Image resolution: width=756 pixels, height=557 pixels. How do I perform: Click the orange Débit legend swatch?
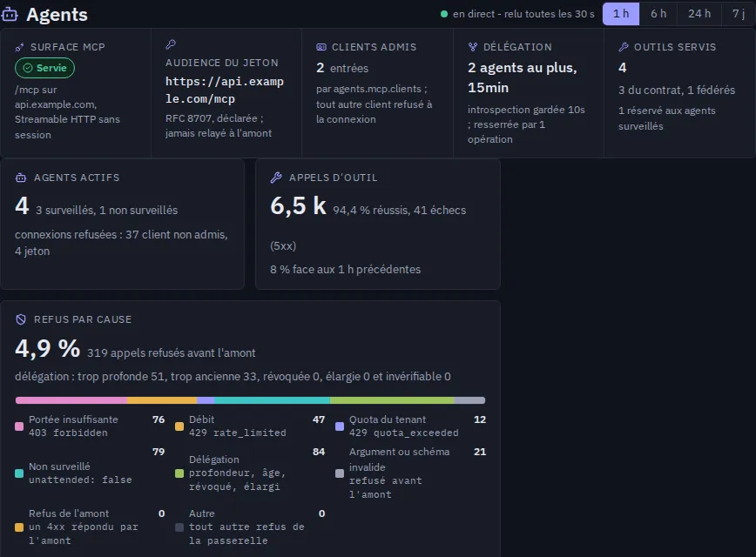(179, 426)
